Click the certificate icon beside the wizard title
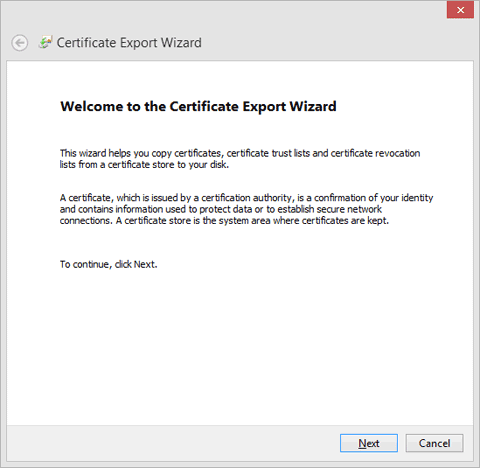The width and height of the screenshot is (480, 468). [45, 42]
